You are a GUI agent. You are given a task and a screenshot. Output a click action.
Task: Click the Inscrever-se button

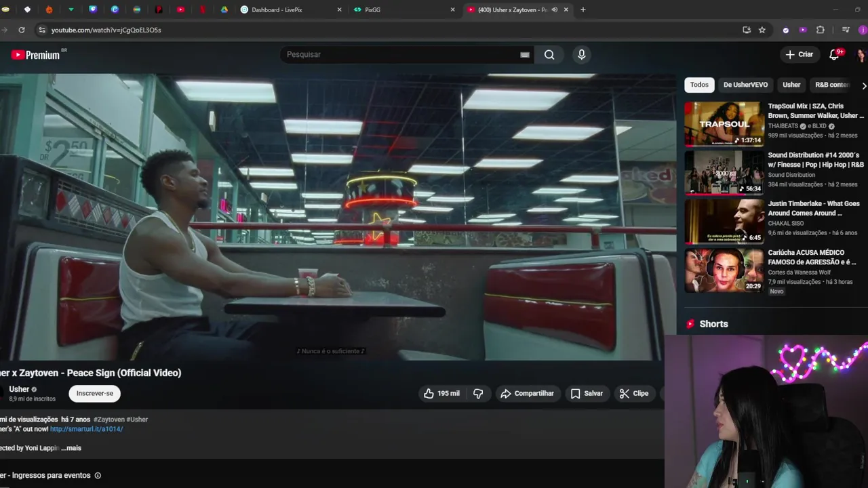(95, 394)
